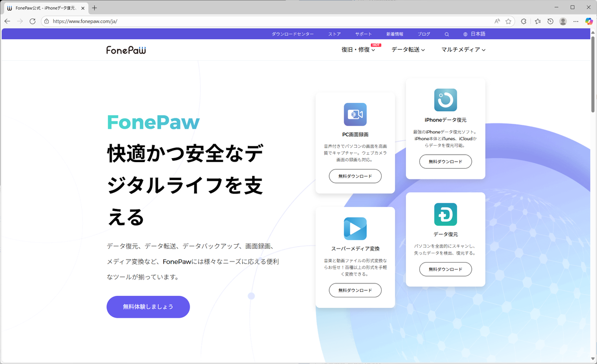
Task: Click the スーパーメディア変換 card title
Action: pos(355,249)
